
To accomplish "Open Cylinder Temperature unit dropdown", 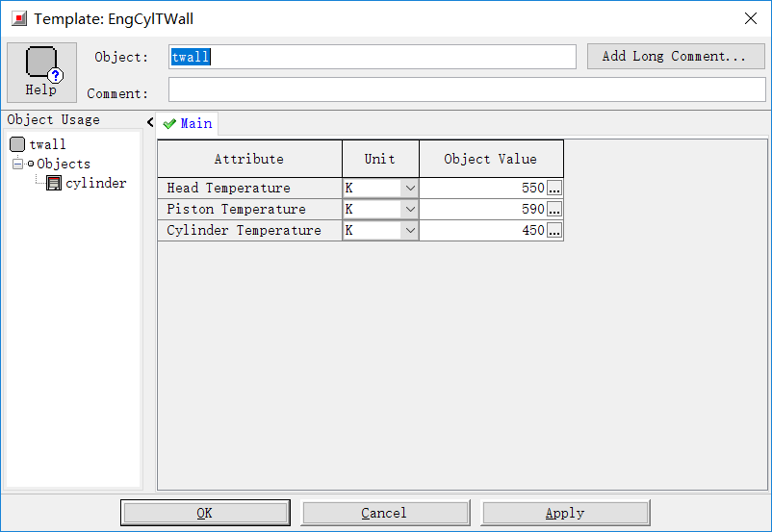I will pos(410,231).
